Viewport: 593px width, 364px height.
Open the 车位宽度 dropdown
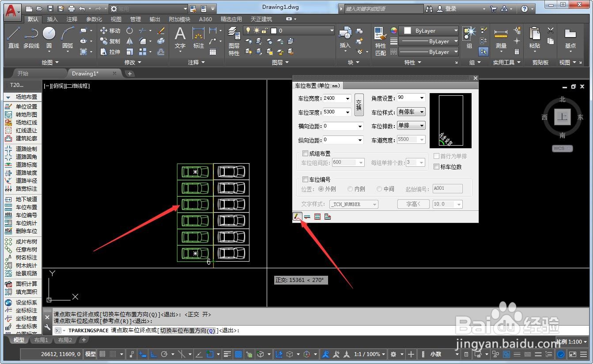point(348,98)
